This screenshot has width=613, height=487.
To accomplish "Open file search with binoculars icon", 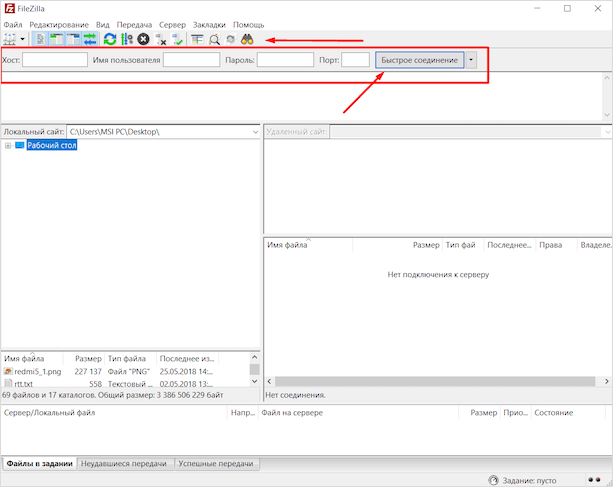I will pyautogui.click(x=246, y=40).
